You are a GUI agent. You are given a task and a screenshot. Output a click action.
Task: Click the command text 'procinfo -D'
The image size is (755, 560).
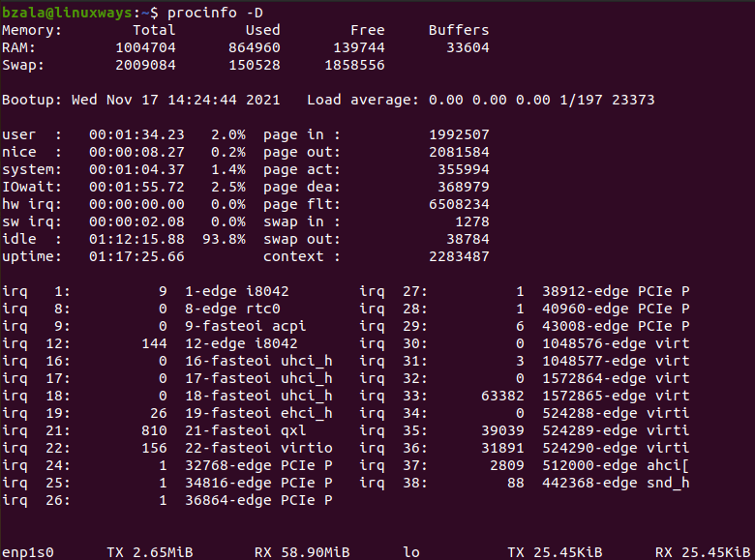215,13
